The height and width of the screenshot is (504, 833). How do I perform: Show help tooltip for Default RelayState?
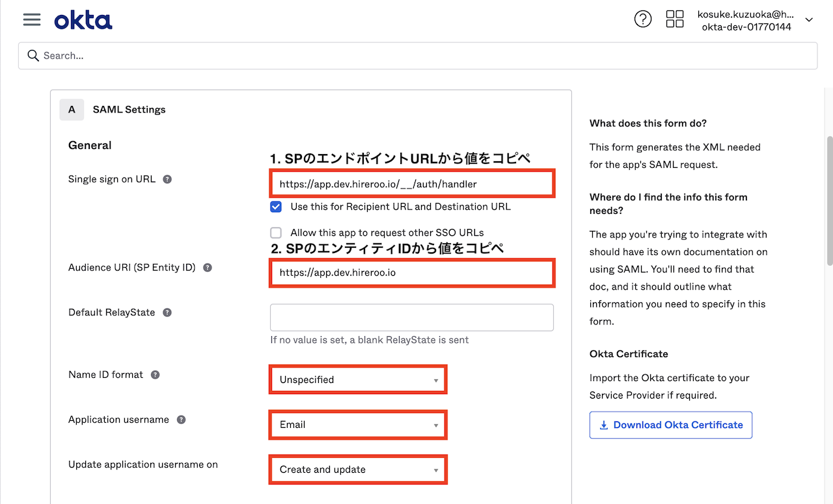167,313
